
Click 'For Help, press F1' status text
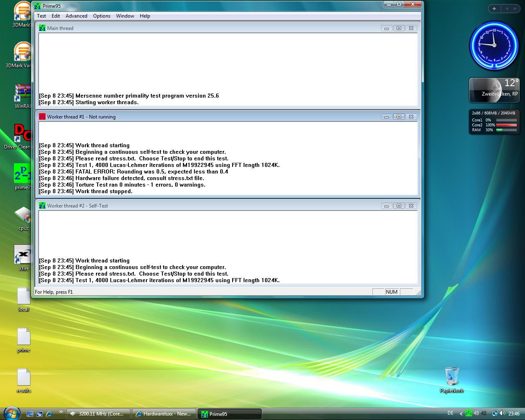(54, 292)
